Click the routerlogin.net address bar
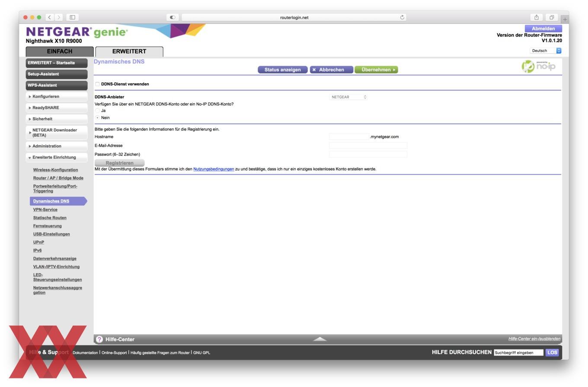 pyautogui.click(x=294, y=17)
